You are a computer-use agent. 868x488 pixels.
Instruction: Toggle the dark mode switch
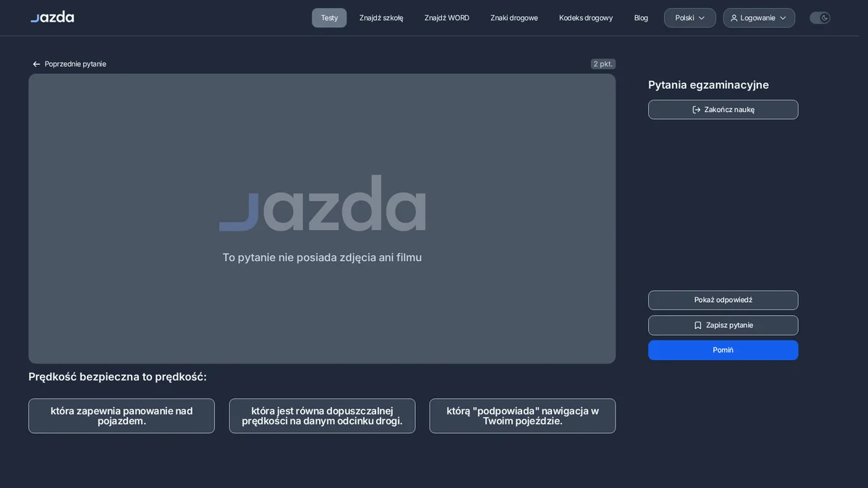(820, 18)
